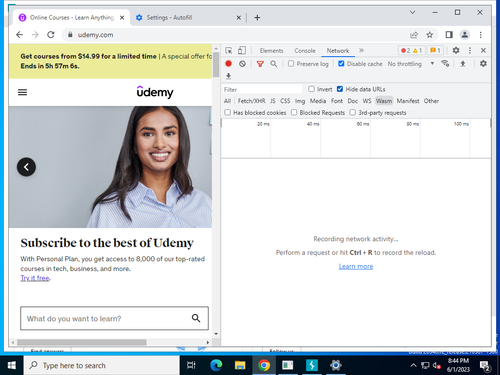Screen dimensions: 500x375
Task: Click the Import HAR file upload arrow
Action: click(x=463, y=64)
